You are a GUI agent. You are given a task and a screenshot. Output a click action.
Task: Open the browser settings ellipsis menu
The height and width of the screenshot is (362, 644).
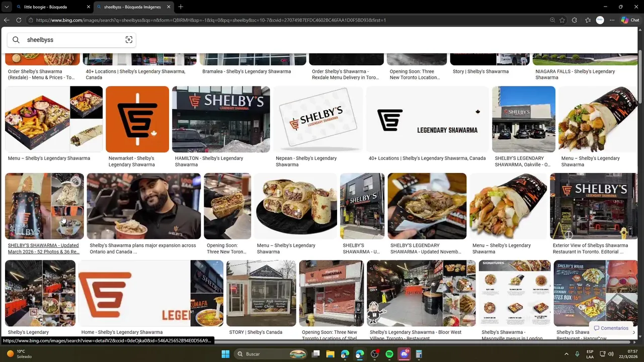click(612, 20)
